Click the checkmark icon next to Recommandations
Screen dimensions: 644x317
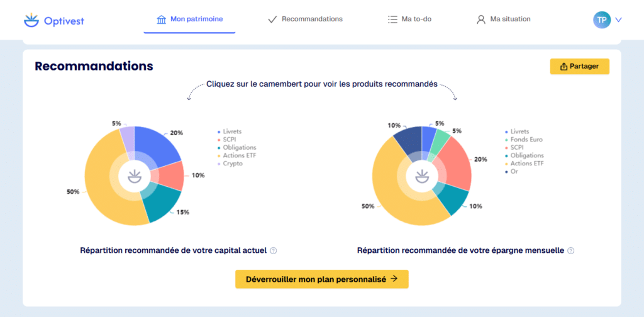pos(272,19)
